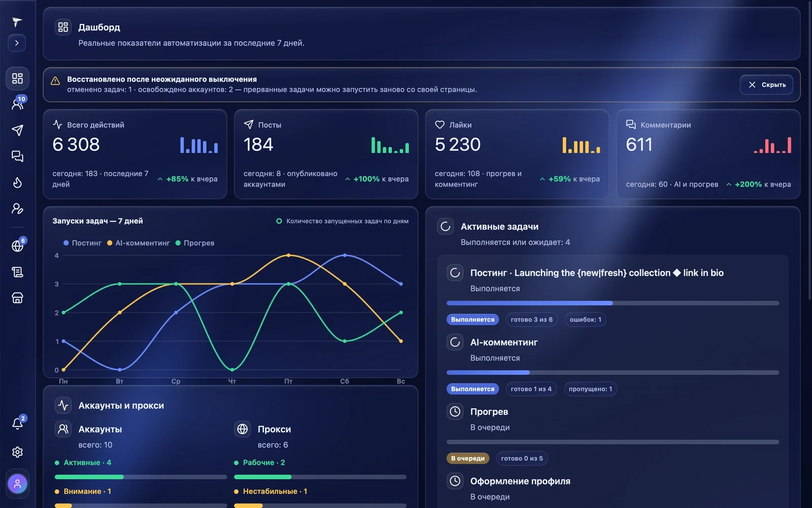Toggle the Прогрев series in chart legend
Viewport: 812px width, 508px height.
[x=195, y=243]
